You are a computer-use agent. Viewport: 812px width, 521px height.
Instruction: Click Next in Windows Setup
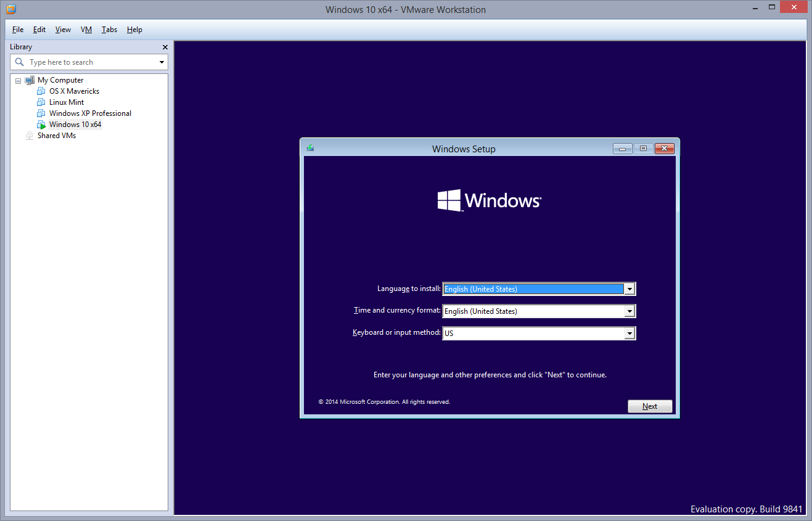(x=650, y=406)
